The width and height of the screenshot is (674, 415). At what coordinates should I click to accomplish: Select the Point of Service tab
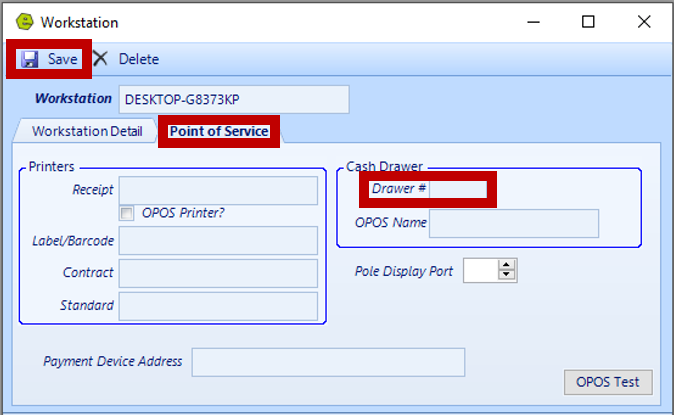(x=219, y=131)
